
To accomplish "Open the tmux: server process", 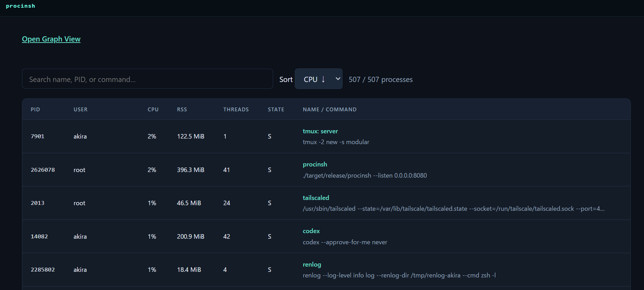I will pos(320,131).
